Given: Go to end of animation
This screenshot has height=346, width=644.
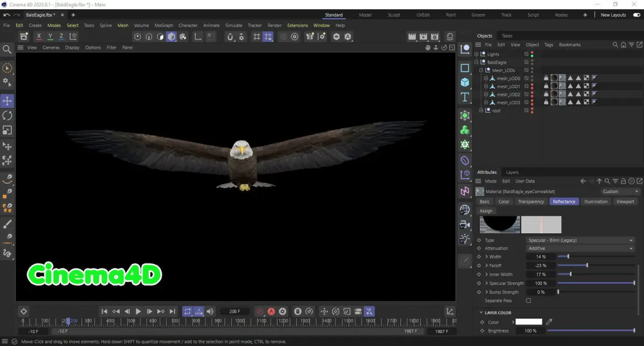Looking at the screenshot, I should click(x=172, y=311).
